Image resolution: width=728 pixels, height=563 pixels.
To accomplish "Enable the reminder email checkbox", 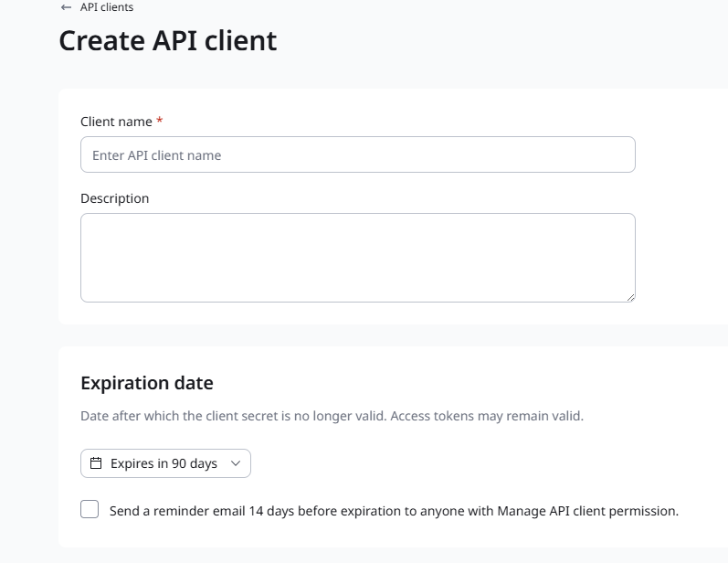I will click(90, 510).
